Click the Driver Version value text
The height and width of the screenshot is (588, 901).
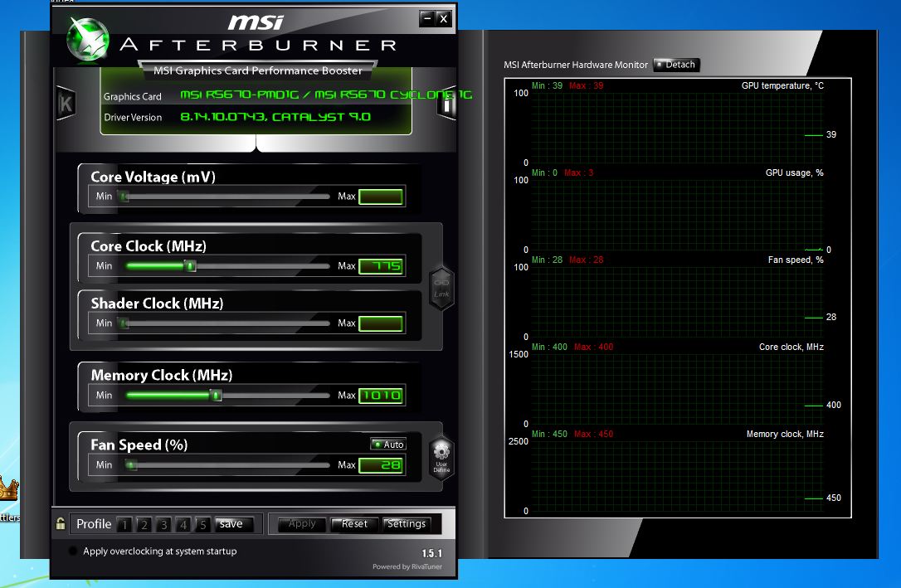(x=275, y=117)
